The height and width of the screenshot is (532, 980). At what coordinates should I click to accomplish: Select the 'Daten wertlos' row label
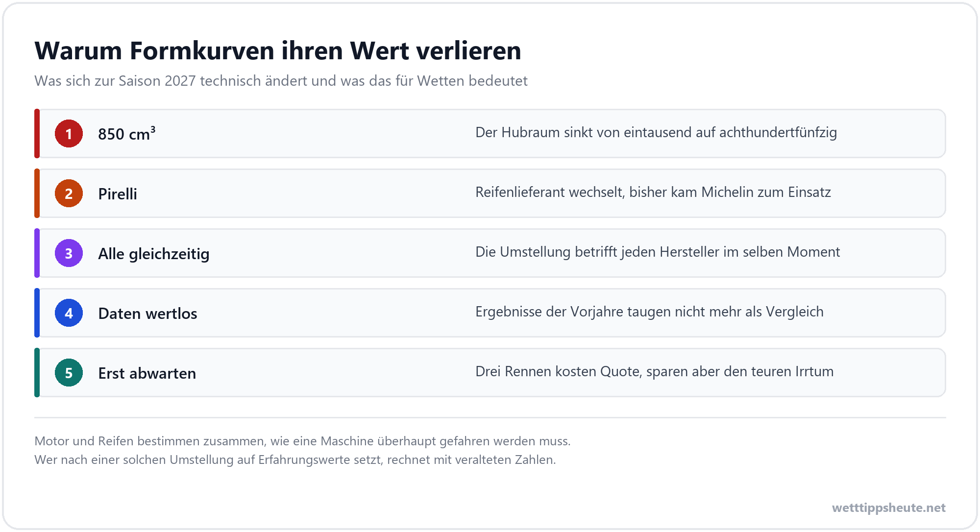point(147,314)
